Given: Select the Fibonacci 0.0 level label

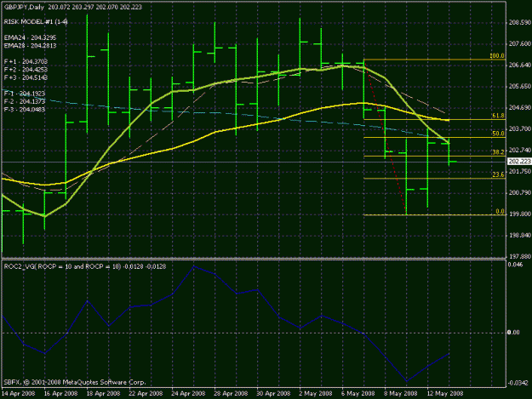Looking at the screenshot, I should pos(501,212).
